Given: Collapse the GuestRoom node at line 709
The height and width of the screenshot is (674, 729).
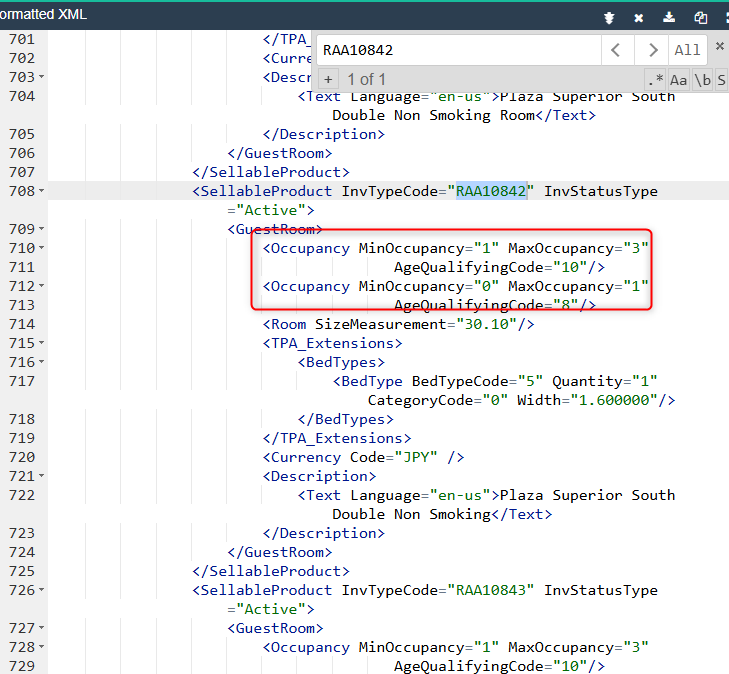Looking at the screenshot, I should (41, 229).
